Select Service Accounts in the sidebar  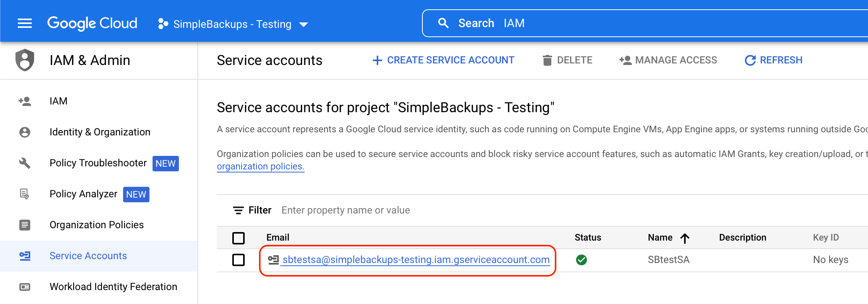(99, 256)
